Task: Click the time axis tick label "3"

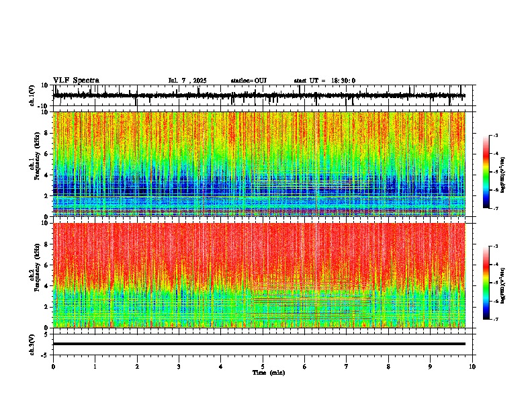Action: point(179,367)
